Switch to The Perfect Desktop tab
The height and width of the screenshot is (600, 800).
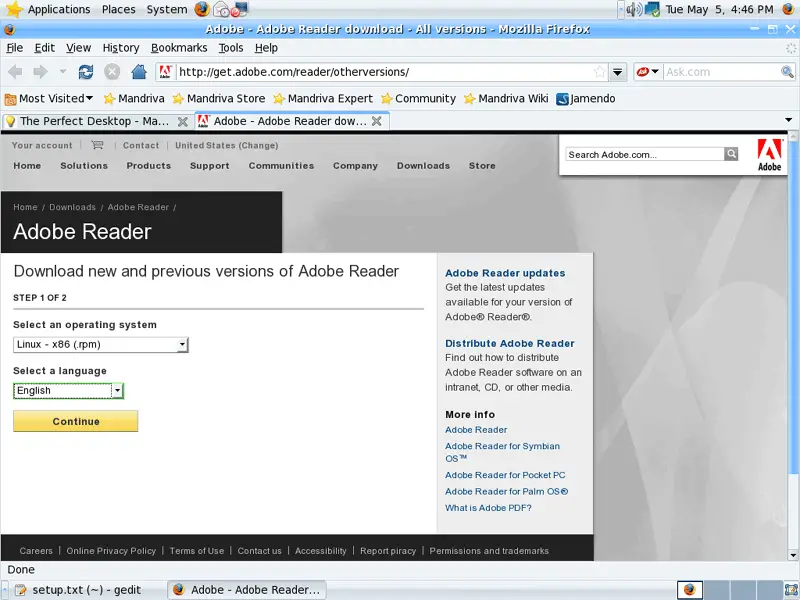point(95,121)
